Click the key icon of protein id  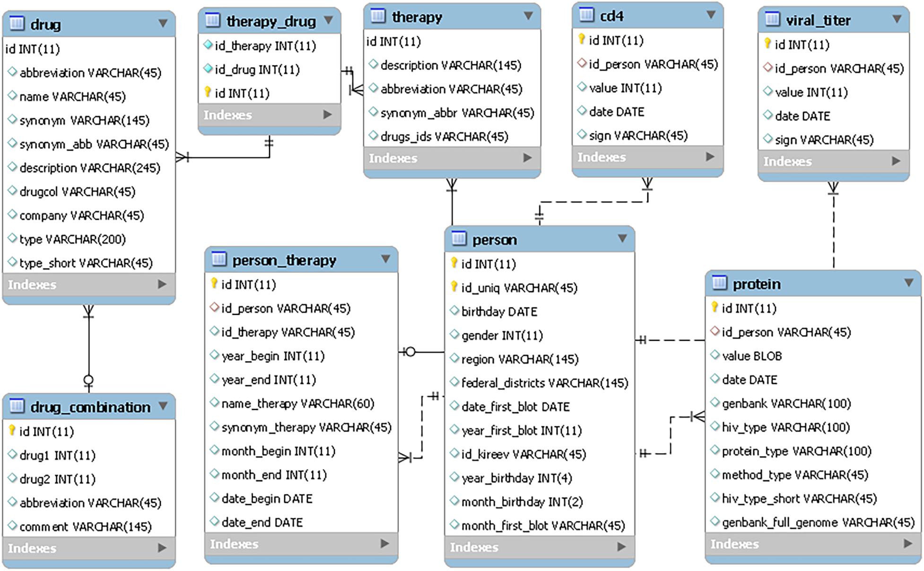pyautogui.click(x=715, y=307)
